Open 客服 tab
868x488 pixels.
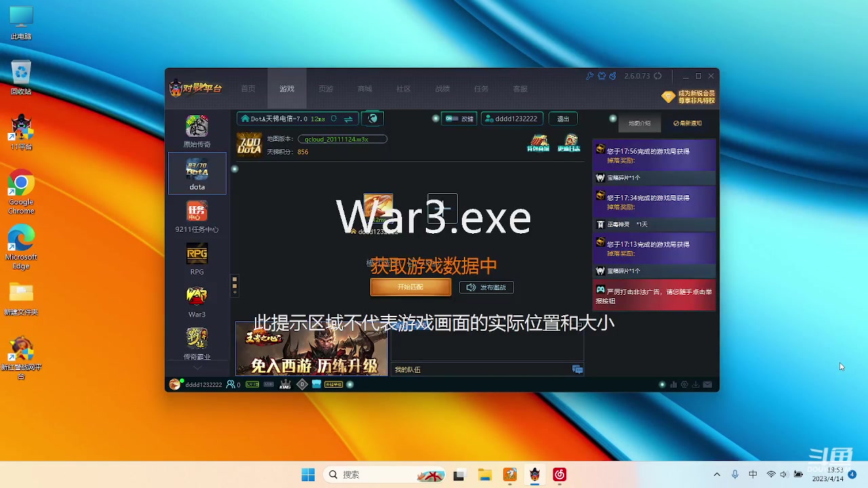520,89
